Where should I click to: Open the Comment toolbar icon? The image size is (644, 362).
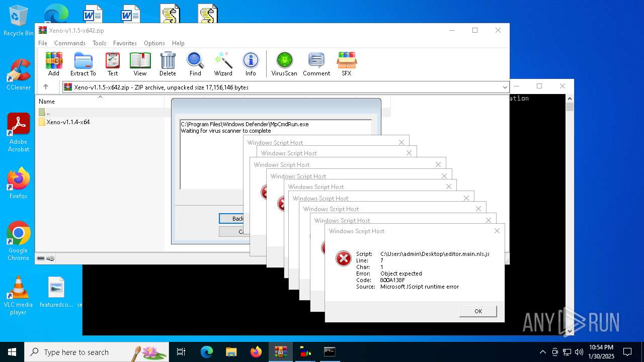pos(316,64)
